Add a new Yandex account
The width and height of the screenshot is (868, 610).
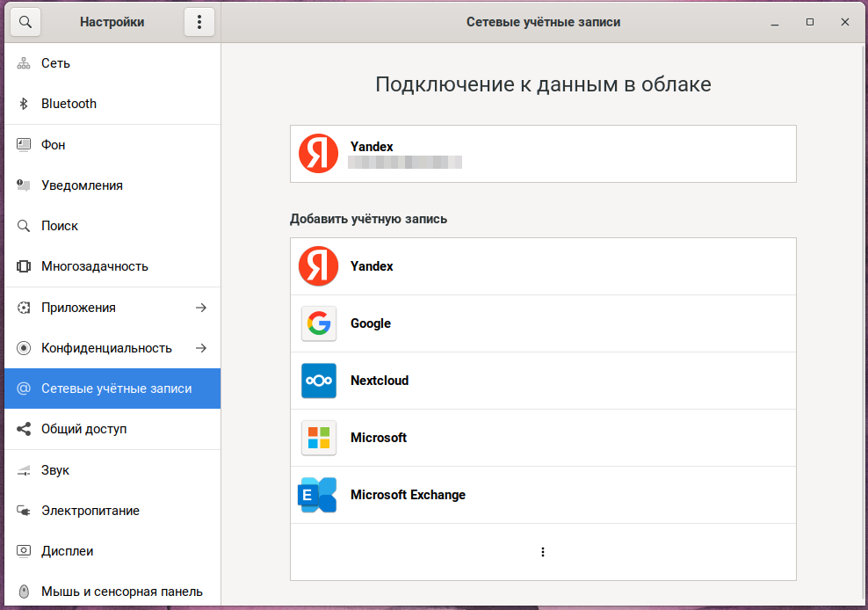pyautogui.click(x=542, y=266)
